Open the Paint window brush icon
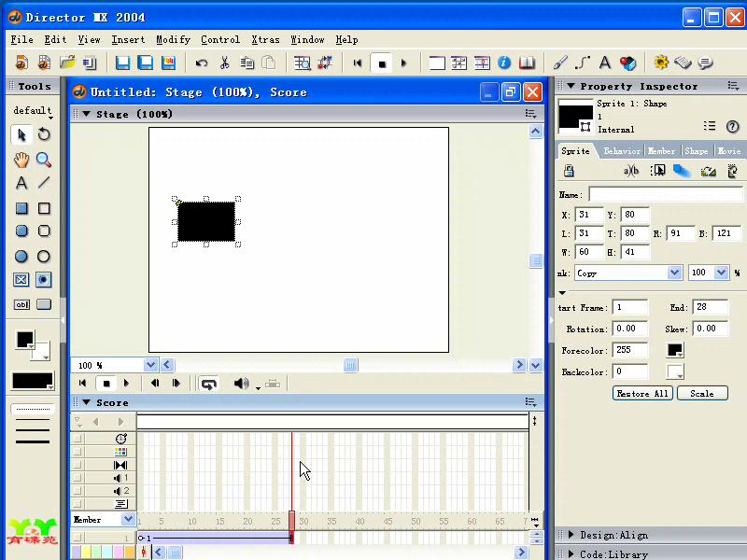This screenshot has height=560, width=747. click(560, 63)
